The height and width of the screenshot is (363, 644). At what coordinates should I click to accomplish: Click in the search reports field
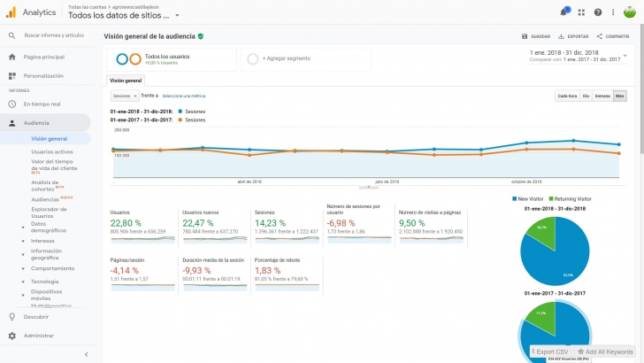point(53,35)
